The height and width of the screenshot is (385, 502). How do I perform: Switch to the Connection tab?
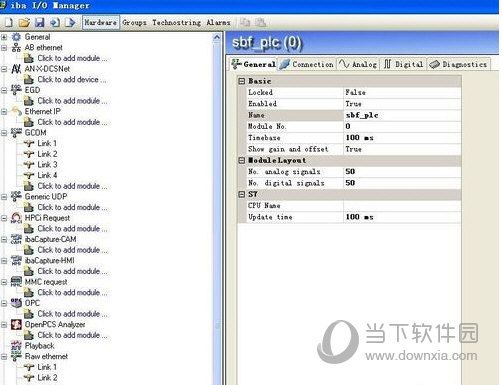(307, 64)
